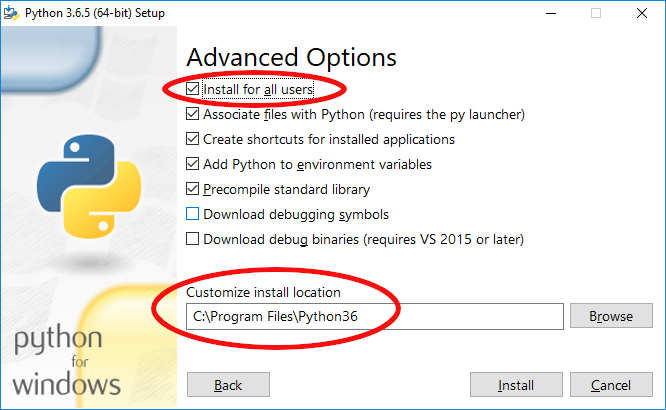Toggle Create shortcuts for installed applications

(192, 139)
